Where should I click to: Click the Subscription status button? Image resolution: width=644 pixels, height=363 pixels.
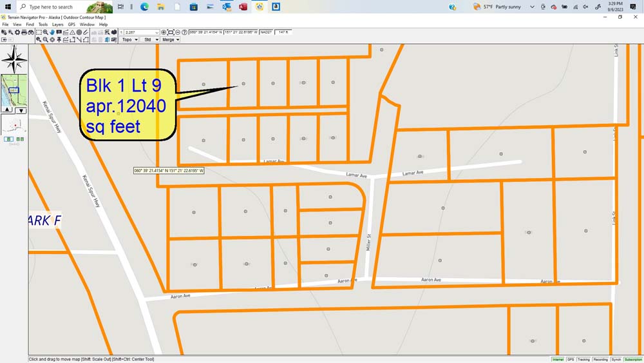click(x=633, y=359)
